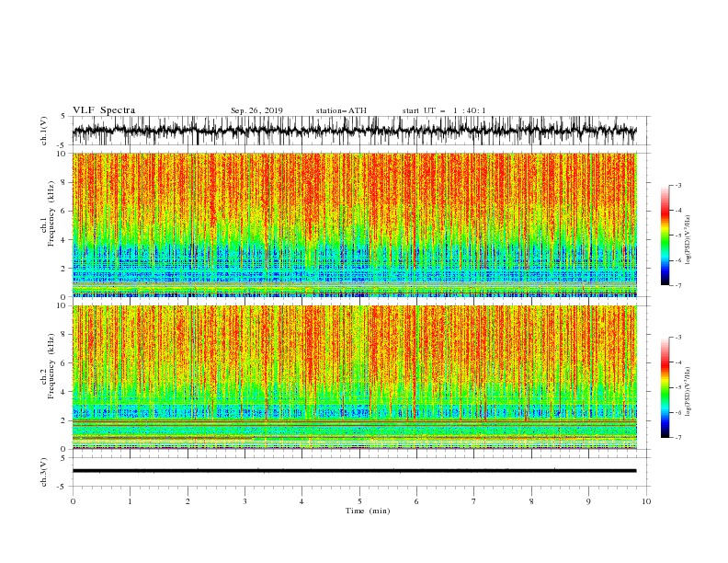Click time axis tick label "2"
This screenshot has height=563, width=728.
pos(188,501)
